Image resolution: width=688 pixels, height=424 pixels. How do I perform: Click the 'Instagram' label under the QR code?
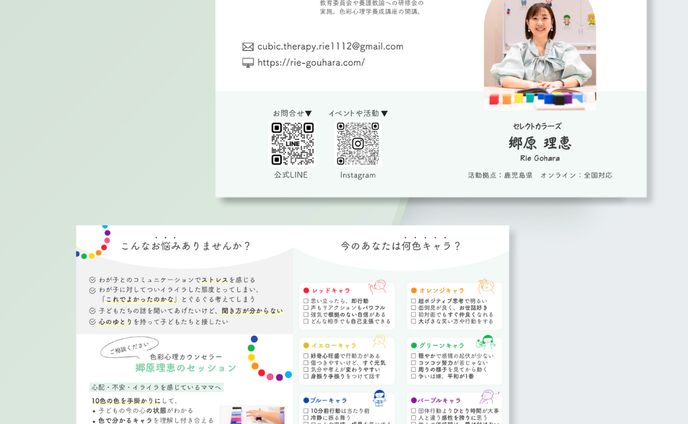pos(358,175)
